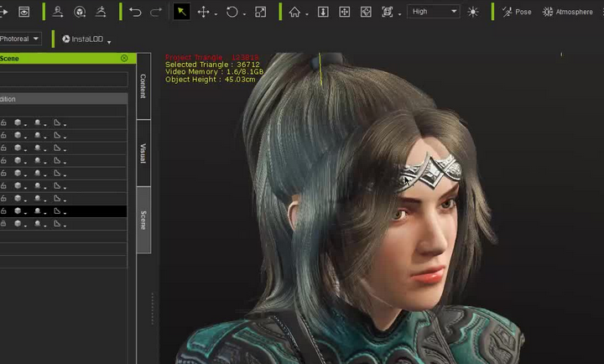Screen dimensions: 604x364
Task: Click the camera orbit icon
Action: tap(366, 12)
